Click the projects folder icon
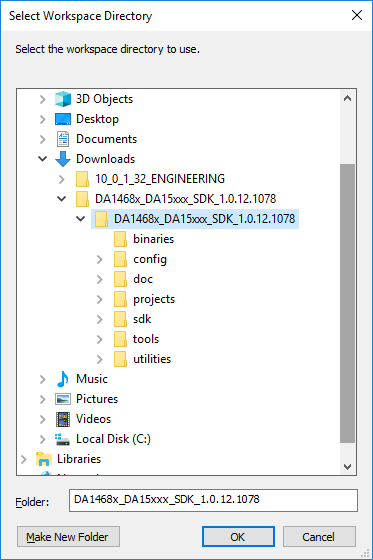Screen dimensions: 373x560 [120, 299]
